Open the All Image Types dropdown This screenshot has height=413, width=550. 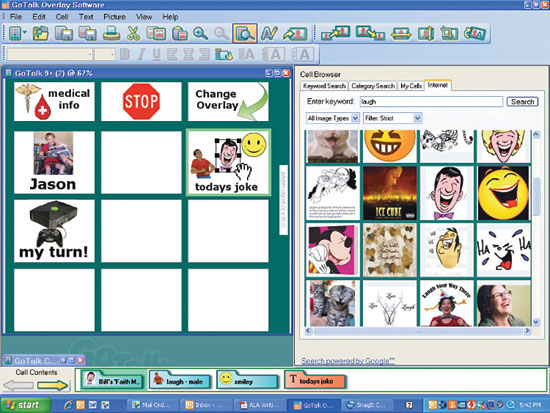click(x=332, y=118)
